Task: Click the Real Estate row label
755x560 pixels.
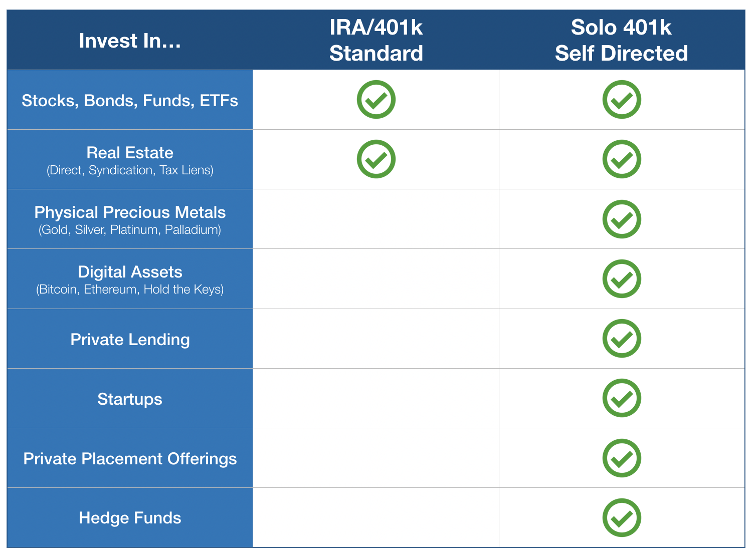Action: point(130,153)
